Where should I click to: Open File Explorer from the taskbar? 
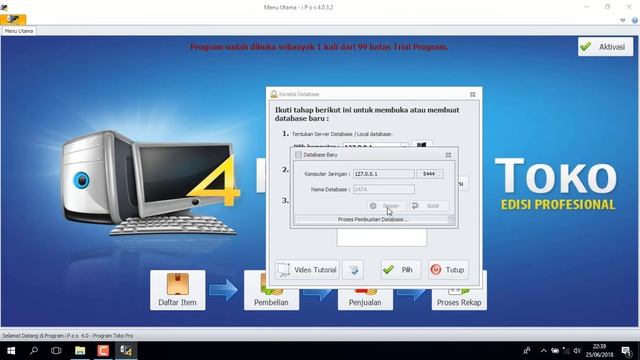(x=80, y=351)
